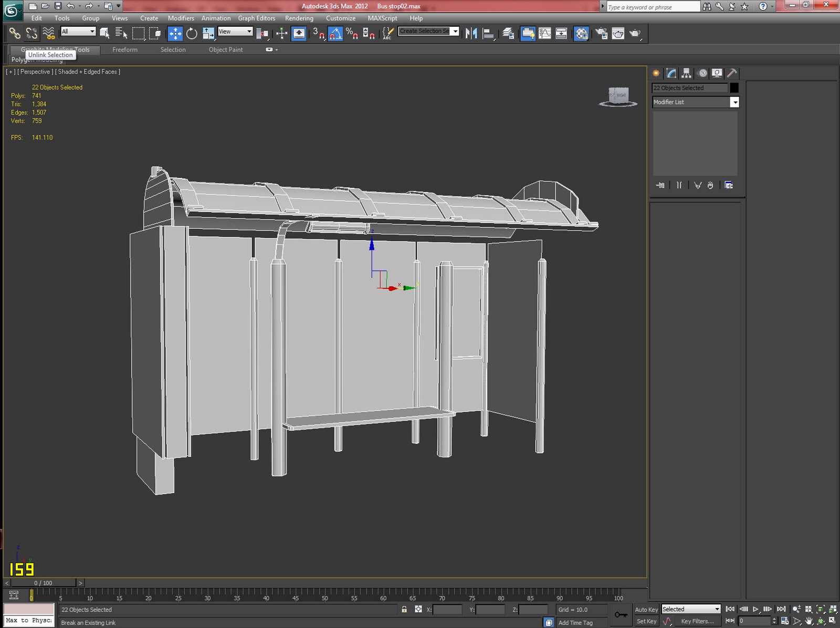Expand the Modifier List dropdown
The image size is (840, 628).
pos(734,102)
